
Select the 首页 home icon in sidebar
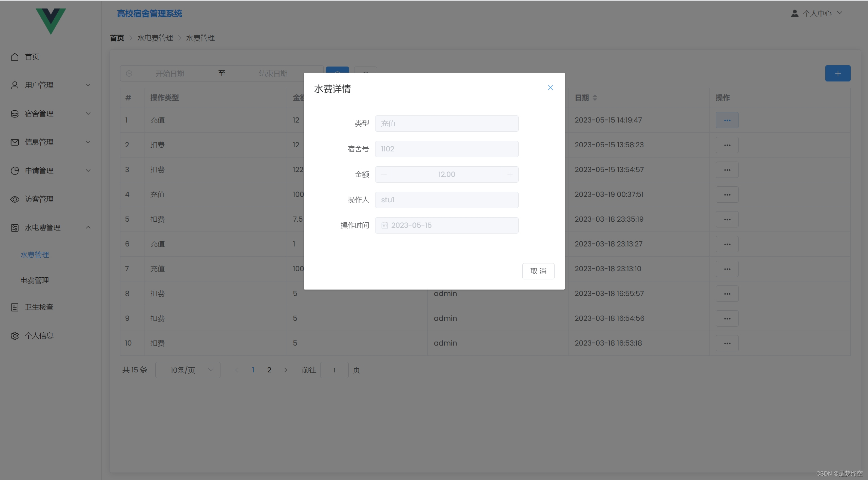[x=15, y=57]
